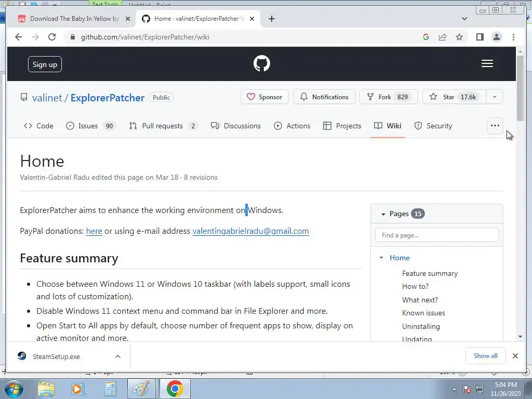Open the Chrome profile avatar
This screenshot has width=532, height=399.
[496, 37]
